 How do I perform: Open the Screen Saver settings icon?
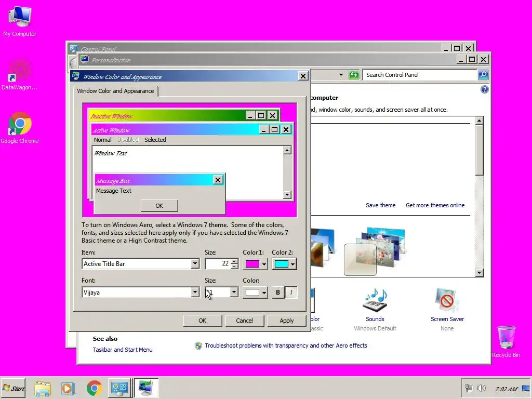pos(447,300)
